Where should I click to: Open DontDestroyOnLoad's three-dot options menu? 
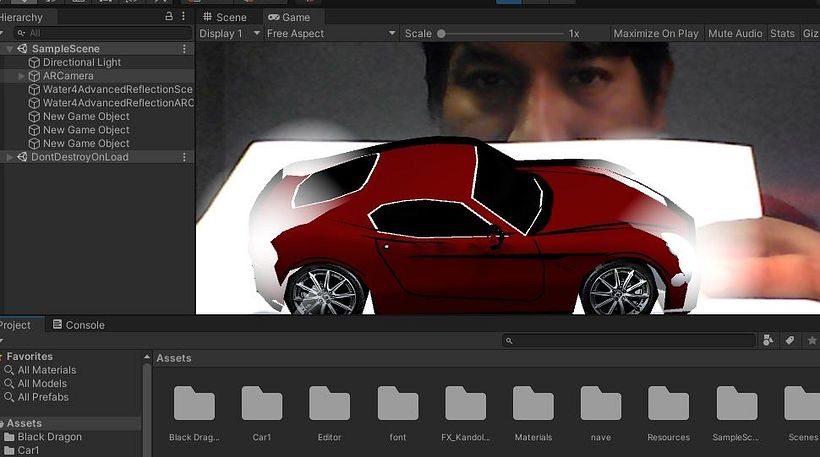(184, 157)
